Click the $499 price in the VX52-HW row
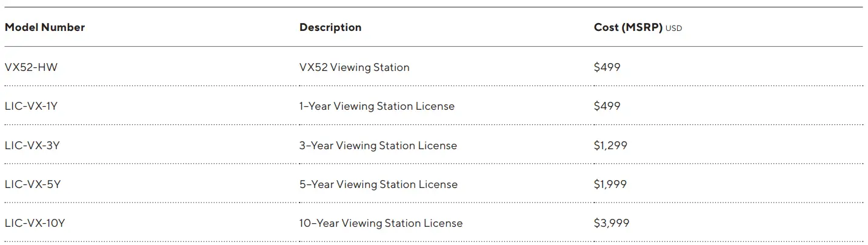868x245 pixels. 607,67
